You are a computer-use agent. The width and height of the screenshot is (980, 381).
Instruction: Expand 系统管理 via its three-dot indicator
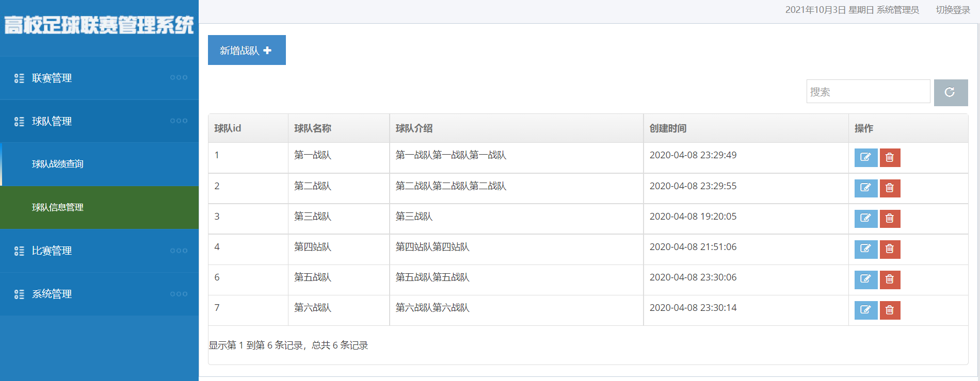[179, 294]
